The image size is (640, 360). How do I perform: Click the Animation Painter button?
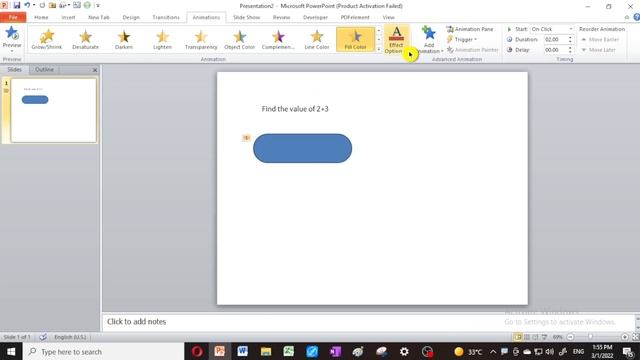[x=472, y=49]
